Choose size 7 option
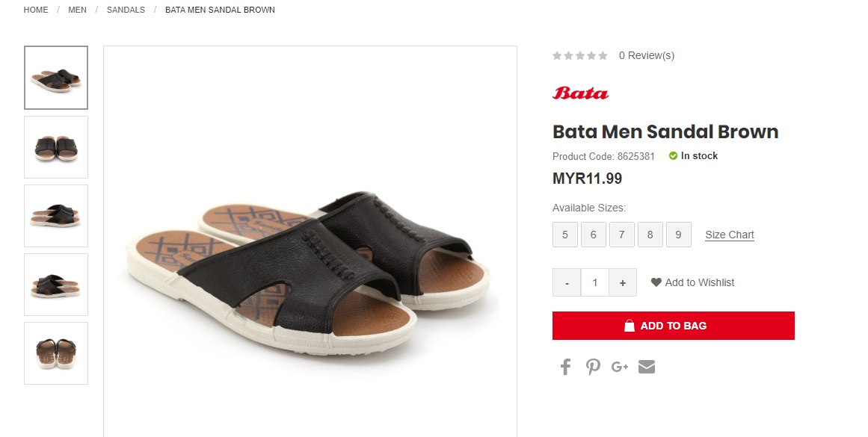The image size is (868, 437). (622, 235)
